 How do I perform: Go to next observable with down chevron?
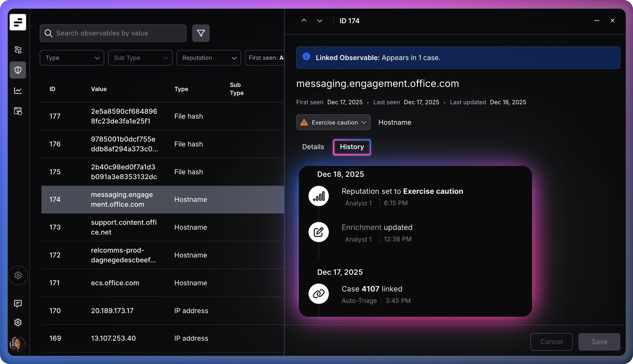click(x=320, y=21)
